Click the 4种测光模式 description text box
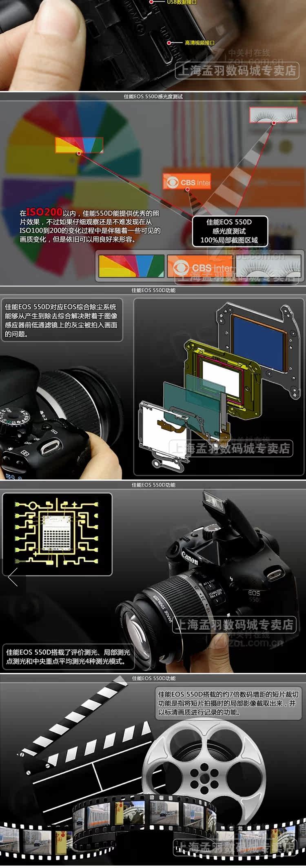 pyautogui.click(x=69, y=657)
